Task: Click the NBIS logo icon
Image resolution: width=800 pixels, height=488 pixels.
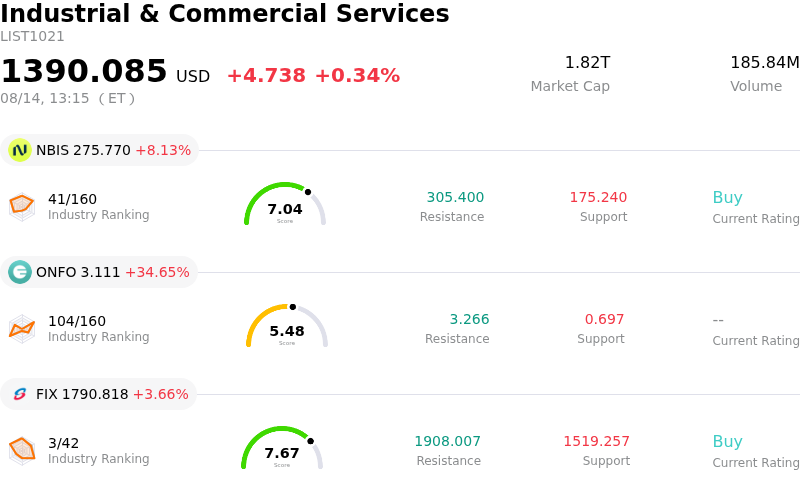Action: (20, 150)
